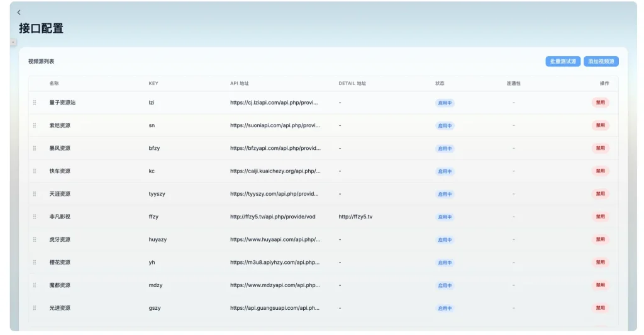Click the 状态 column header
Image resolution: width=644 pixels, height=335 pixels.
coord(440,84)
